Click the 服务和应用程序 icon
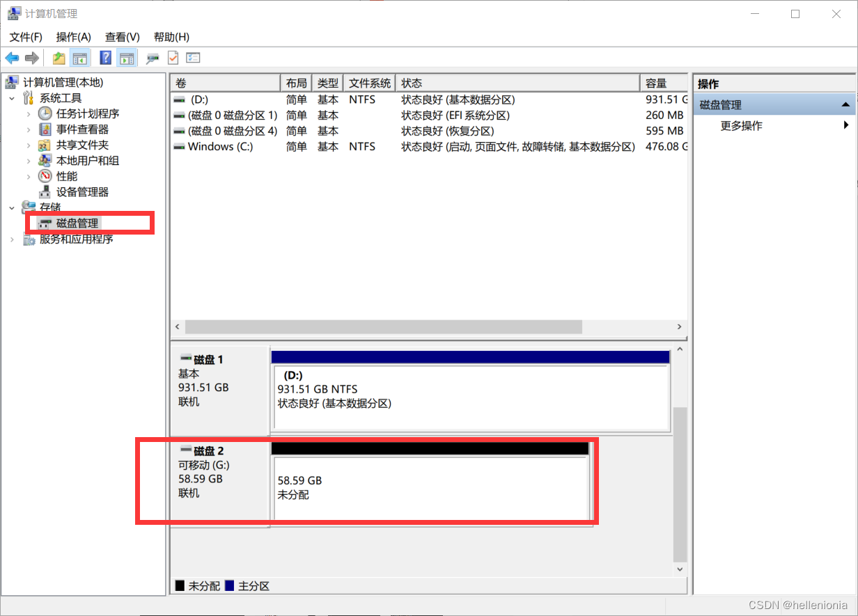Image resolution: width=858 pixels, height=616 pixels. [29, 239]
